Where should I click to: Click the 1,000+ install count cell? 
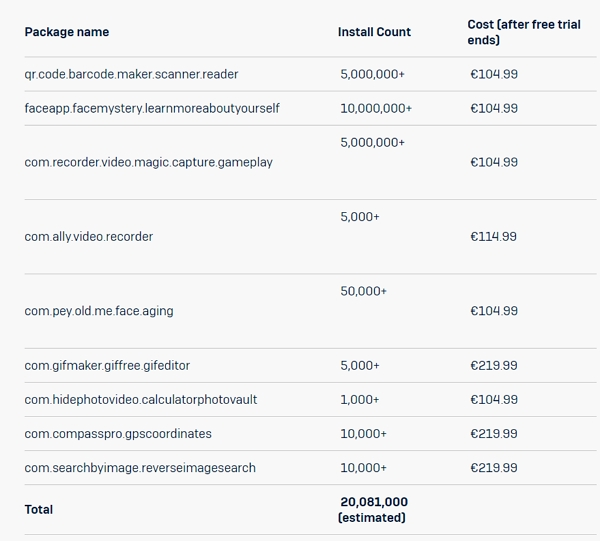click(x=360, y=399)
